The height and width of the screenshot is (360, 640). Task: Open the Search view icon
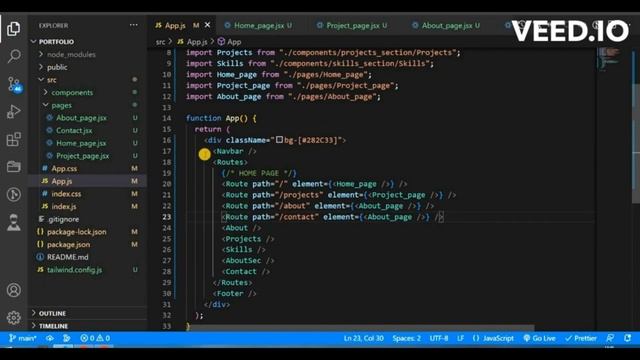point(13,56)
